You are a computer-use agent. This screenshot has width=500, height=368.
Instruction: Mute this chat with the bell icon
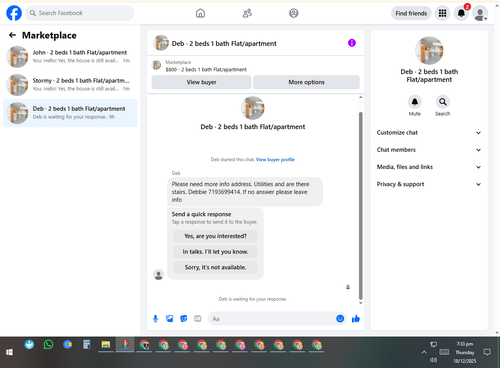415,102
